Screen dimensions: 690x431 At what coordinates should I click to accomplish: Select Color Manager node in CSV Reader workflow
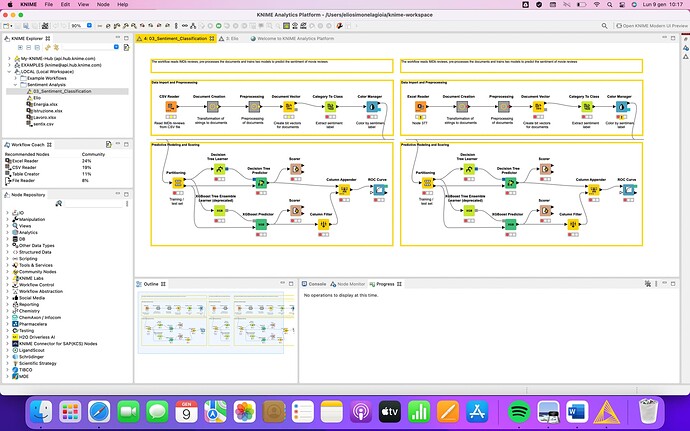click(x=372, y=107)
